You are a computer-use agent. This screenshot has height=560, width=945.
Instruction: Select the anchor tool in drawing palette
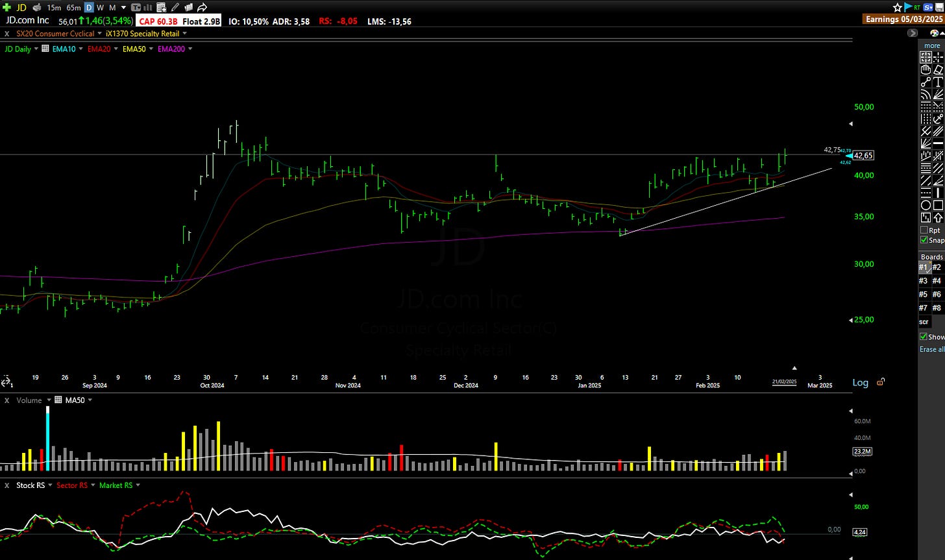[939, 119]
